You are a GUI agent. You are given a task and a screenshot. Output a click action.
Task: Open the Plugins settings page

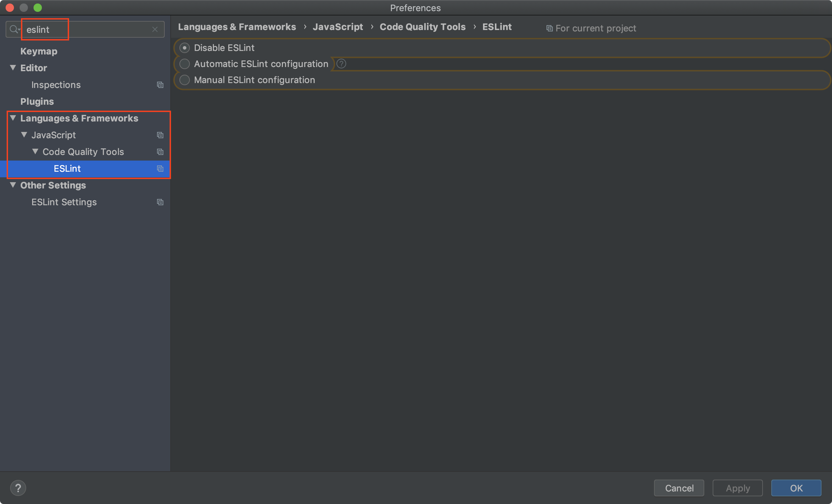coord(37,102)
